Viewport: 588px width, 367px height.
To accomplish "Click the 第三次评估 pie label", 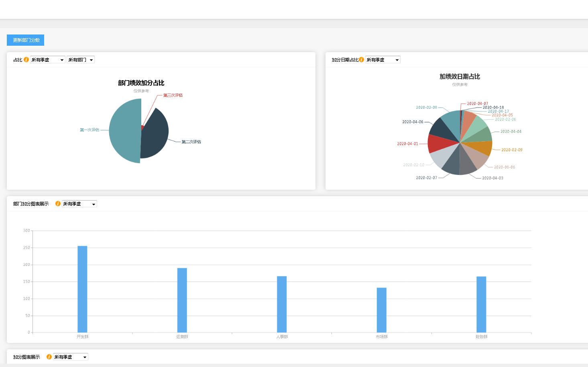I will (173, 95).
